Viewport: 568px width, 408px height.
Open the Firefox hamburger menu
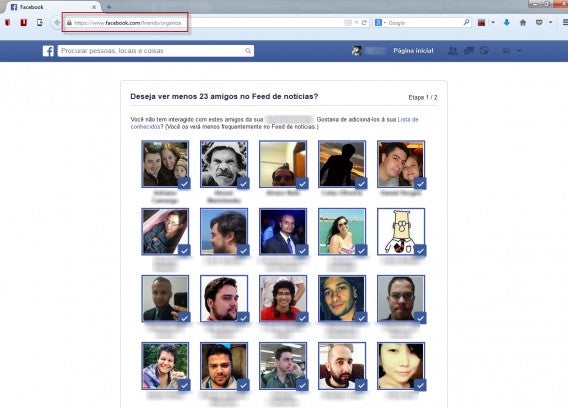pos(565,22)
